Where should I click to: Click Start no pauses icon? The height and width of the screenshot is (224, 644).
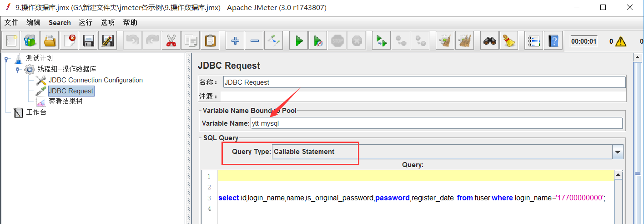click(318, 41)
